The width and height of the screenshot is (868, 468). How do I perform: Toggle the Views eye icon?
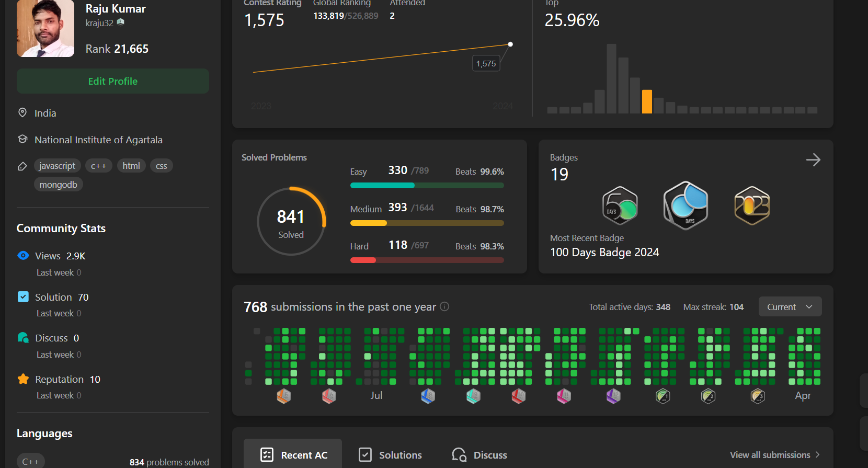[23, 256]
